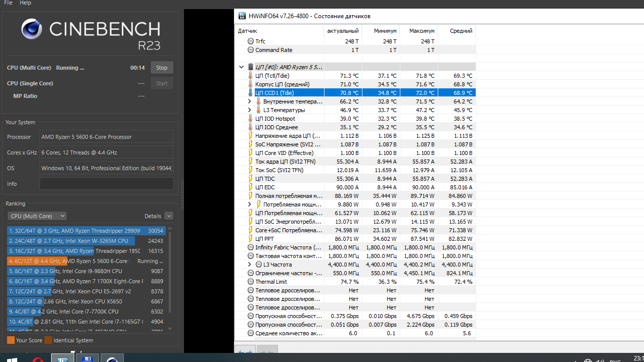Image resolution: width=644 pixels, height=362 pixels.
Task: Open File menu in Cinebench
Action: pos(8,3)
